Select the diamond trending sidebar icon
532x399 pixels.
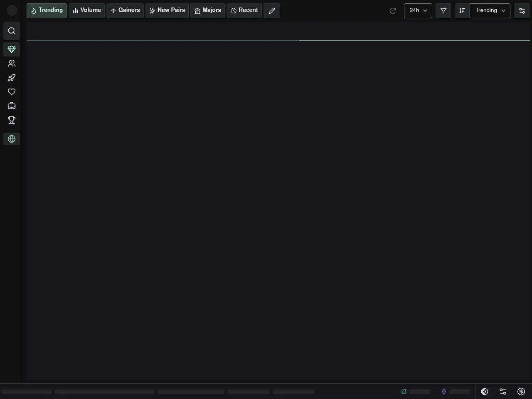click(11, 49)
